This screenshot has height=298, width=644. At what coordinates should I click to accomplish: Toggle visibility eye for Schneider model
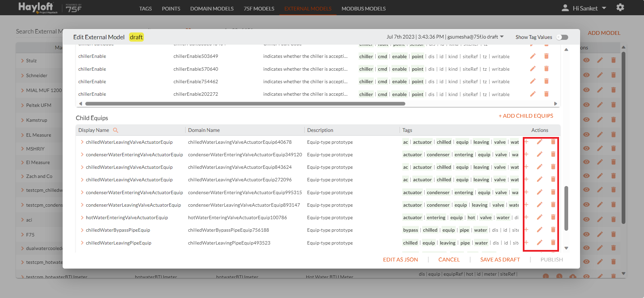(586, 75)
